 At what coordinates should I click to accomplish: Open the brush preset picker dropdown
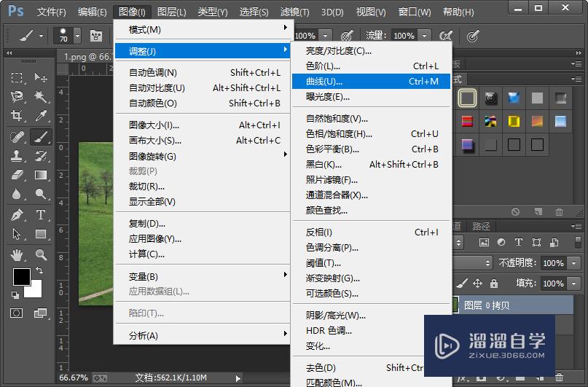[x=77, y=36]
